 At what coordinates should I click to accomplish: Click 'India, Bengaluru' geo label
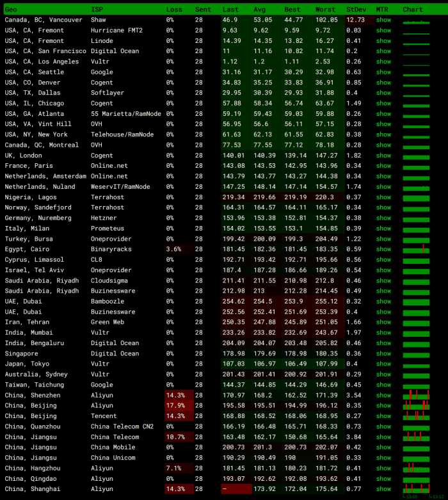(34, 343)
